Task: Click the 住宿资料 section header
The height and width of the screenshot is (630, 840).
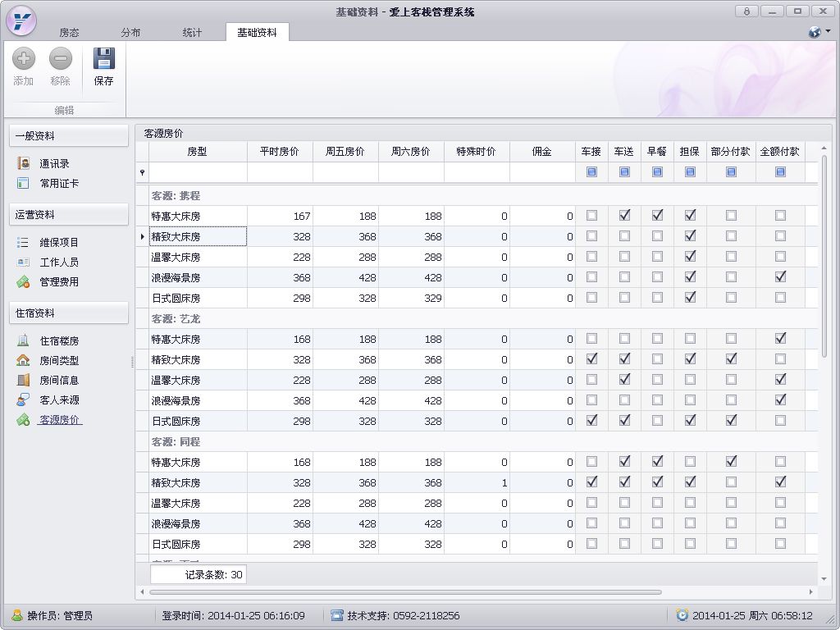Action: tap(69, 313)
